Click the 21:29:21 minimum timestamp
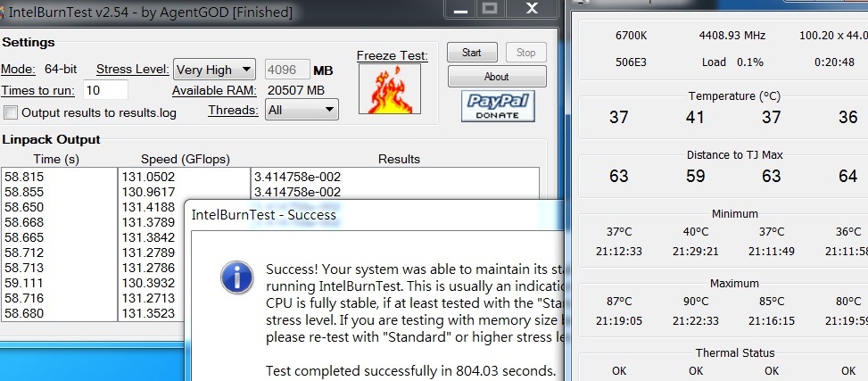This screenshot has width=868, height=381. pyautogui.click(x=696, y=252)
